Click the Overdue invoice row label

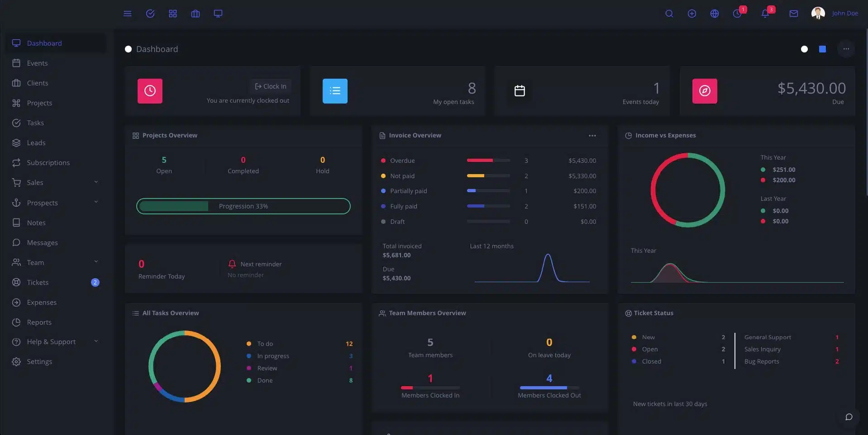(402, 161)
